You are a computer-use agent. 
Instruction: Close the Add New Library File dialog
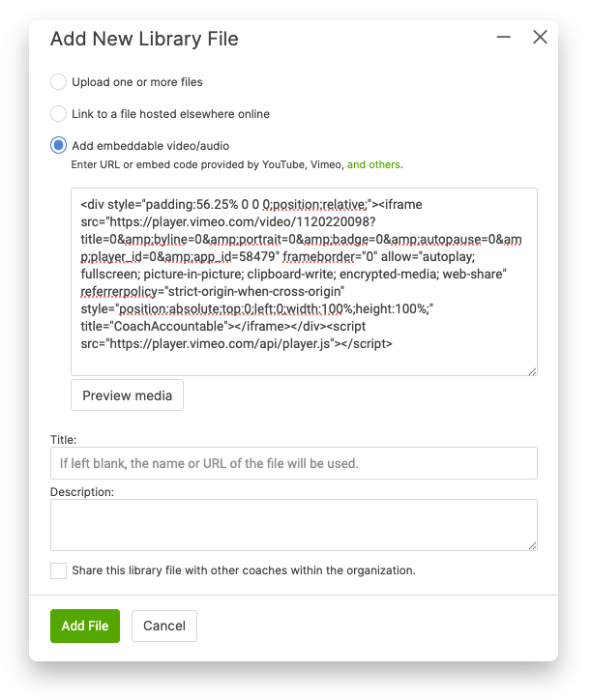pos(540,38)
